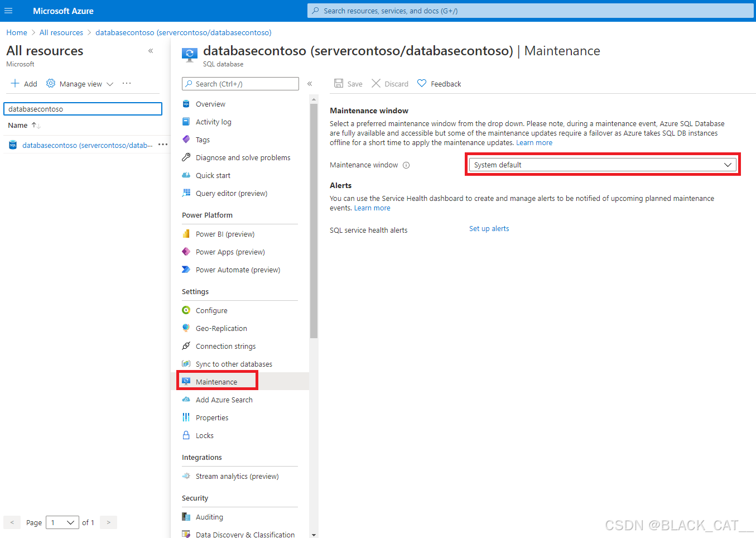The height and width of the screenshot is (538, 756).
Task: Open Data Discovery & Classification menu item
Action: click(245, 535)
